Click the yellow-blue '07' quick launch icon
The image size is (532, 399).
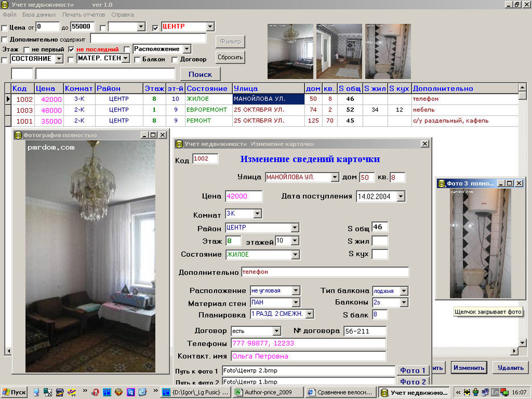click(72, 392)
